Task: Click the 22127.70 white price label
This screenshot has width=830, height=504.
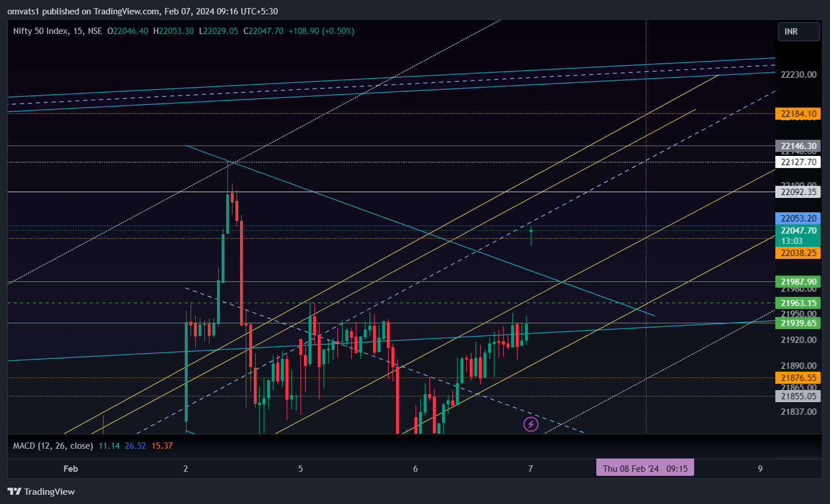Action: point(798,162)
